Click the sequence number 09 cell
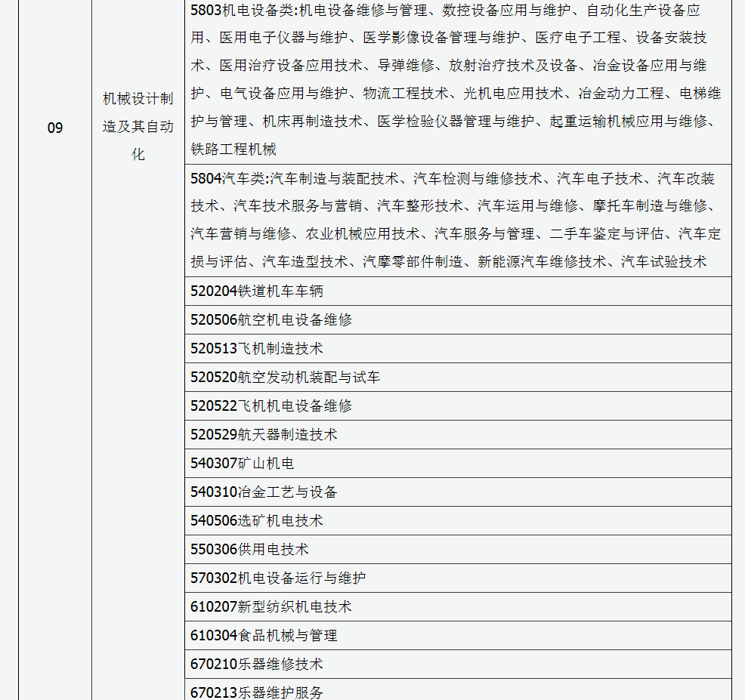745x700 pixels. point(55,128)
